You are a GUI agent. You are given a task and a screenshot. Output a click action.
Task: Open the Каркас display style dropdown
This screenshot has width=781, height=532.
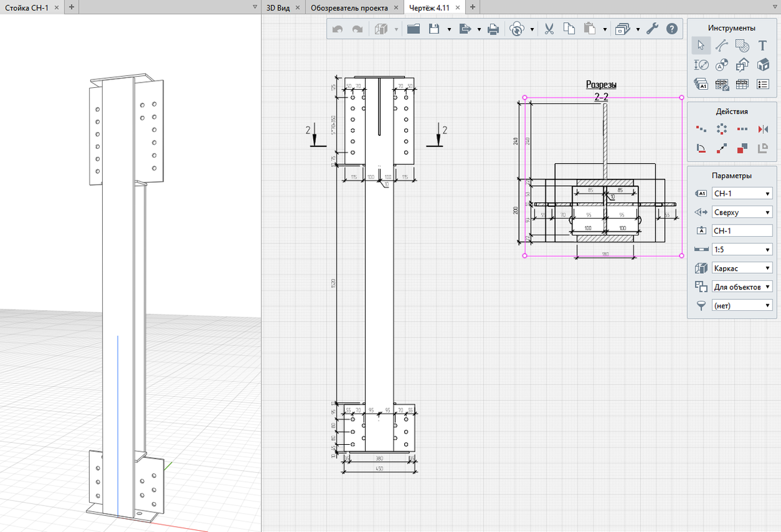[x=743, y=268]
